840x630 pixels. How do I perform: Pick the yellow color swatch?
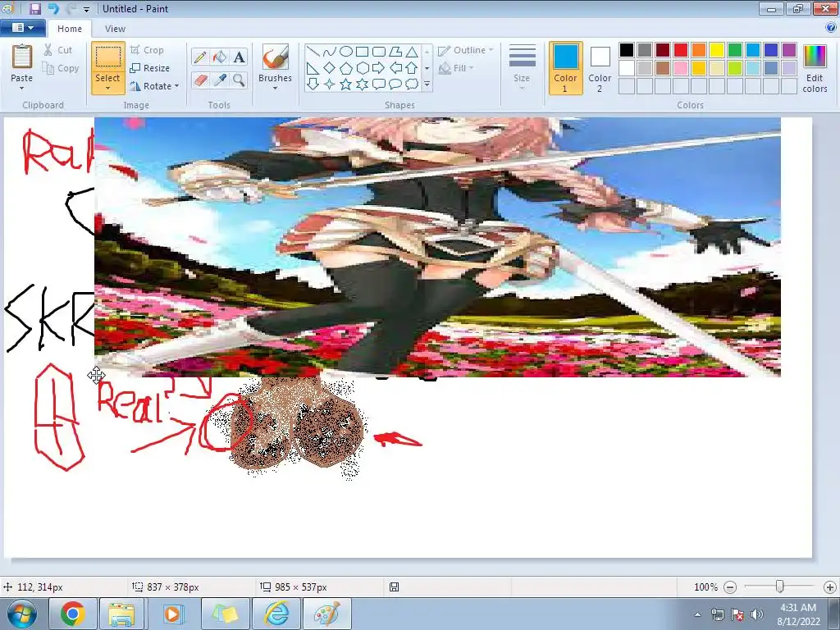coord(717,50)
